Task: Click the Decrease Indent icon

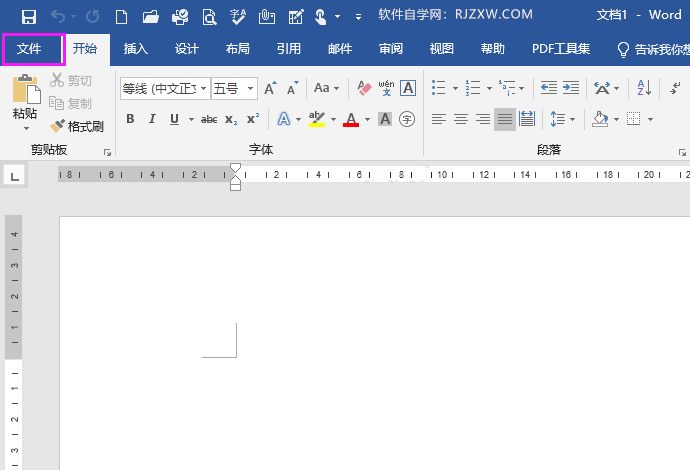Action: [548, 89]
